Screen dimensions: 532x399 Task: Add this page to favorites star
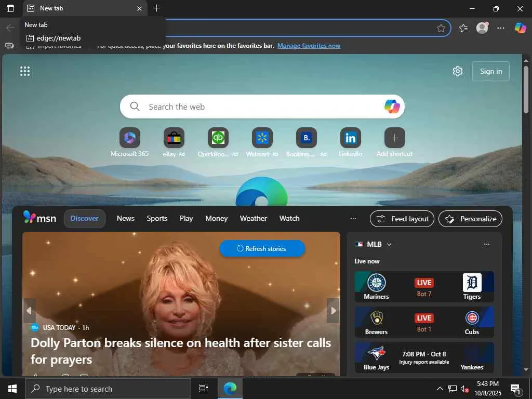coord(441,28)
